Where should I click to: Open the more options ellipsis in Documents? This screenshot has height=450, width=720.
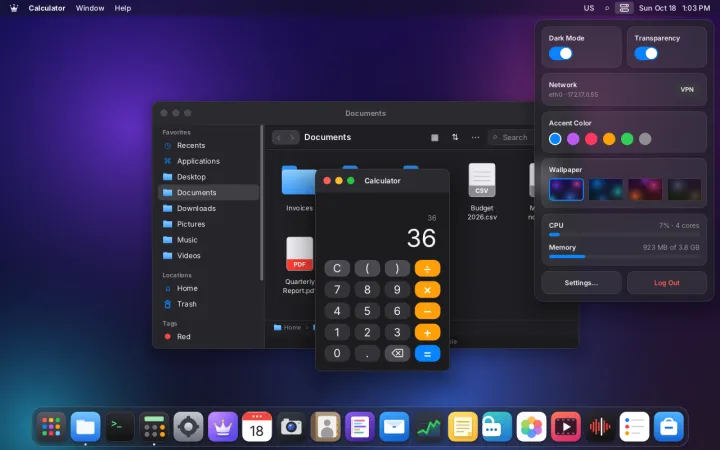point(475,137)
